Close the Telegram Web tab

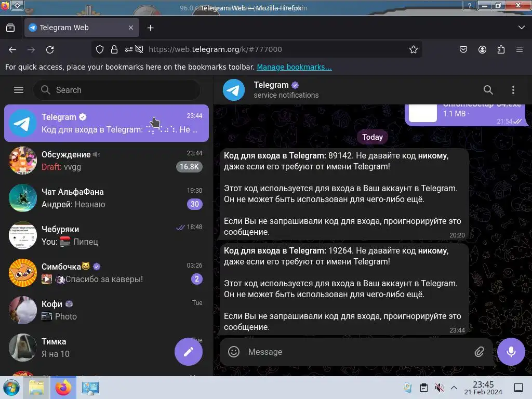point(131,28)
